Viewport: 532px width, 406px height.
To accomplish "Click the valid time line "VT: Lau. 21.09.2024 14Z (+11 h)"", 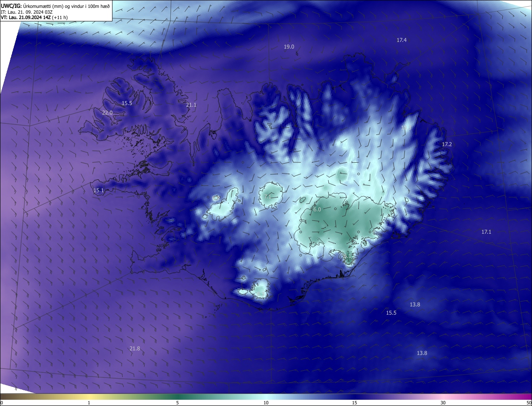I will [x=34, y=17].
